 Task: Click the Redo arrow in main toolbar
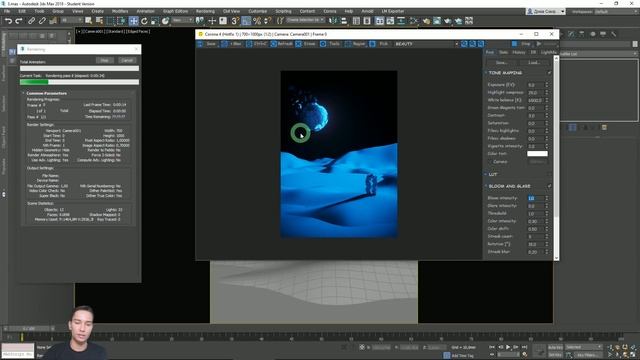(x=19, y=21)
